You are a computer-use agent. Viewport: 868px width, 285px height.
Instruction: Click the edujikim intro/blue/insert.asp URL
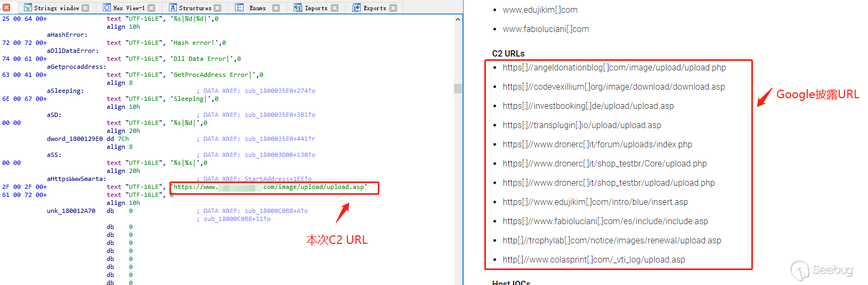click(595, 202)
